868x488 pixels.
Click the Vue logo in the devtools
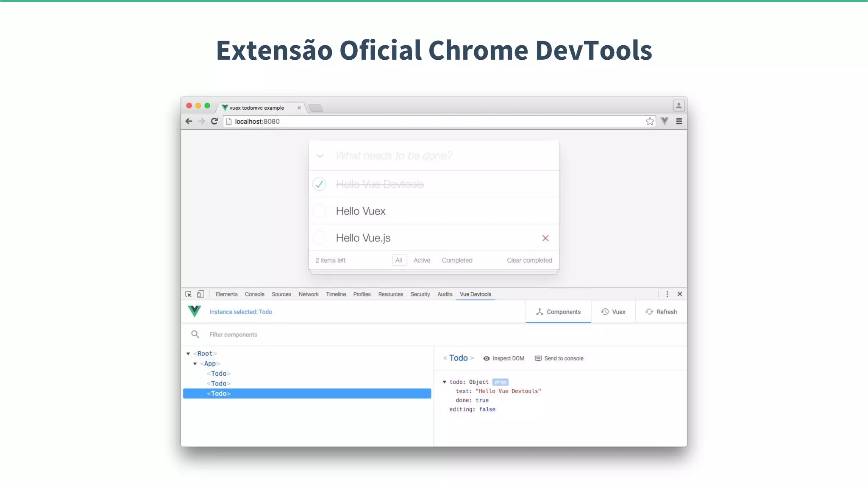195,311
